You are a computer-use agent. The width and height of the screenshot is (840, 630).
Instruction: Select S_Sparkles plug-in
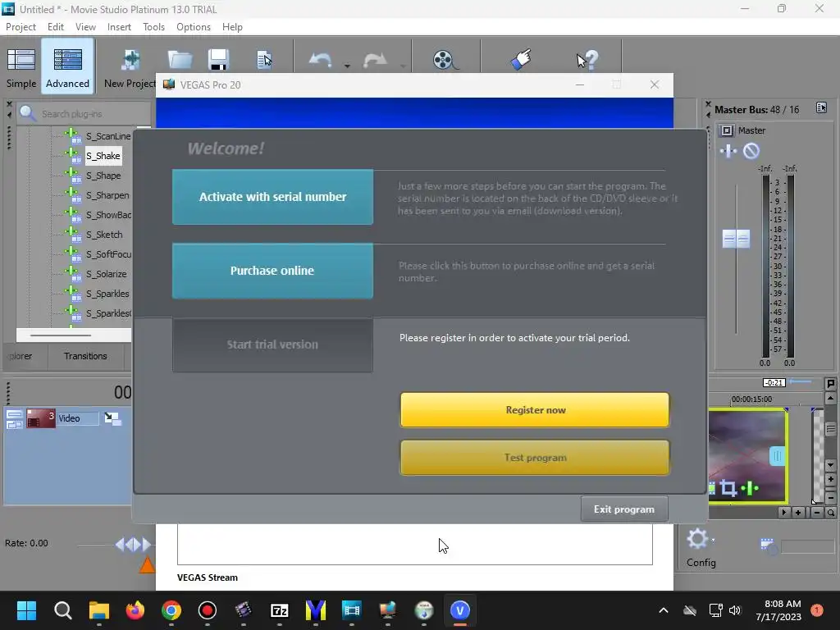click(x=107, y=294)
